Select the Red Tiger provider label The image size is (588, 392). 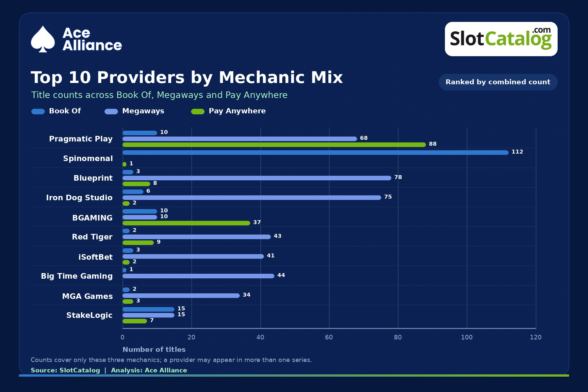pos(92,237)
